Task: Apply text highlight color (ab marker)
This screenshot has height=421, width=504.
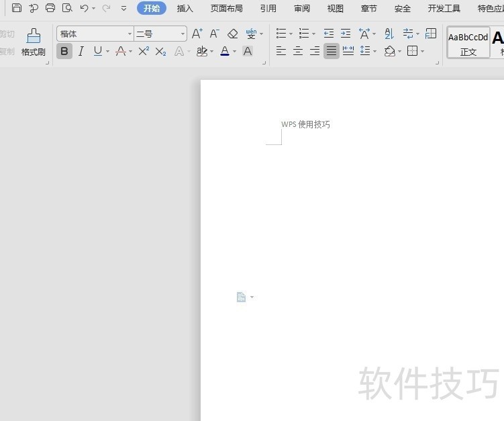Action: [202, 51]
